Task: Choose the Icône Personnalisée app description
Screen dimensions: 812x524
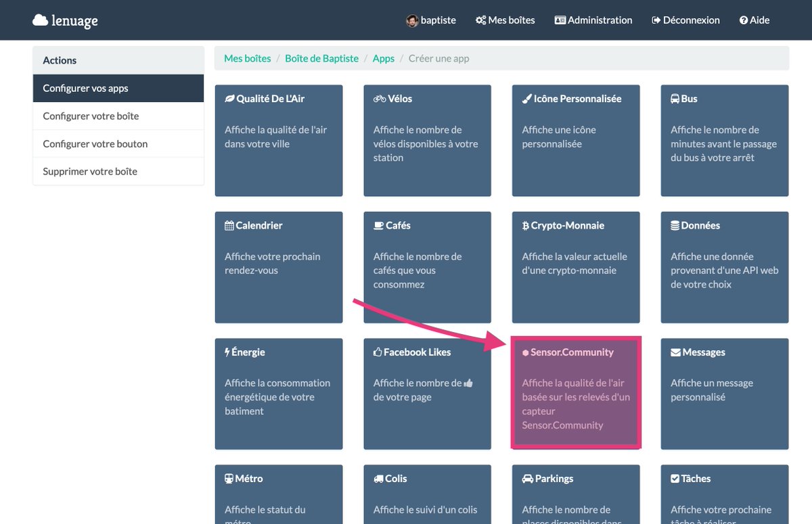Action: (x=559, y=137)
